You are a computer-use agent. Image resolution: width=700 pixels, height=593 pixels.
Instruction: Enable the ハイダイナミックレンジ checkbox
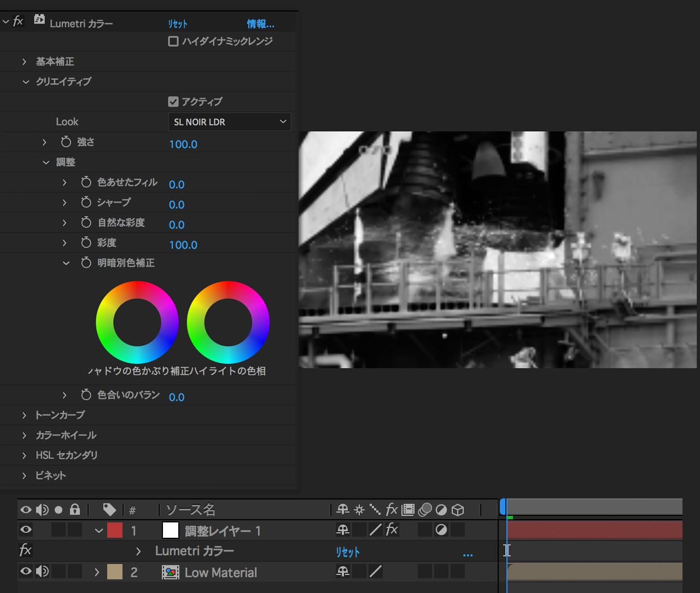173,42
